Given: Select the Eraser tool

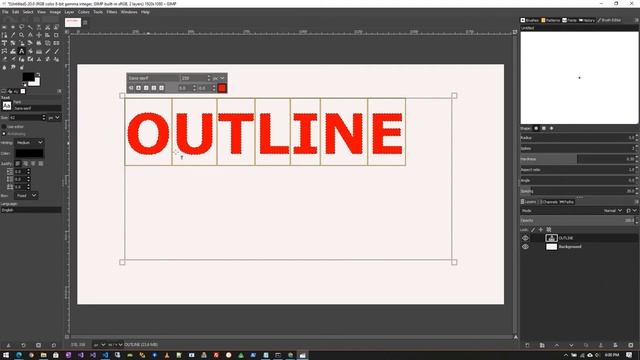Looking at the screenshot, I should (4, 59).
